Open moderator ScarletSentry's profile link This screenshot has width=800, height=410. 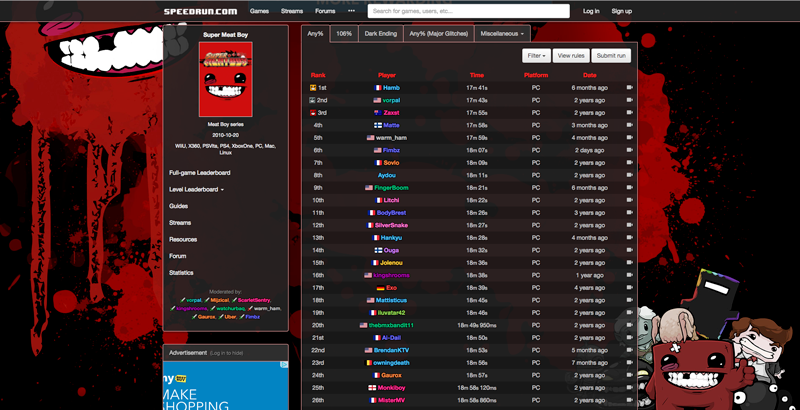click(x=254, y=300)
